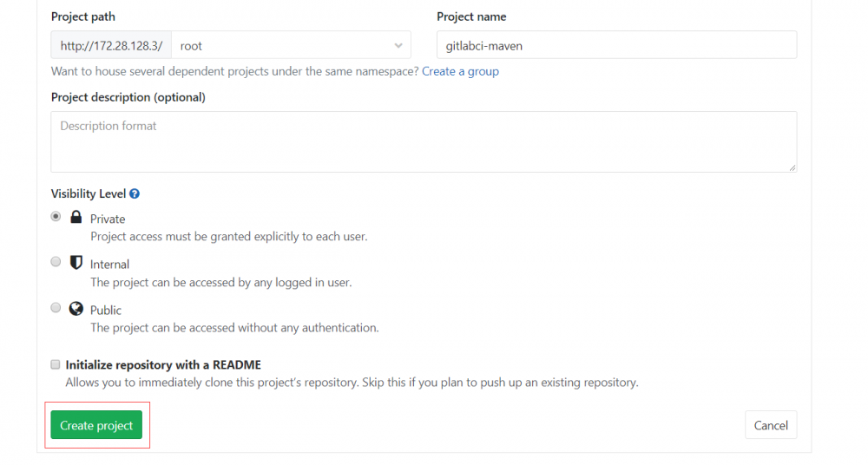Click the Cancel button

pyautogui.click(x=771, y=425)
